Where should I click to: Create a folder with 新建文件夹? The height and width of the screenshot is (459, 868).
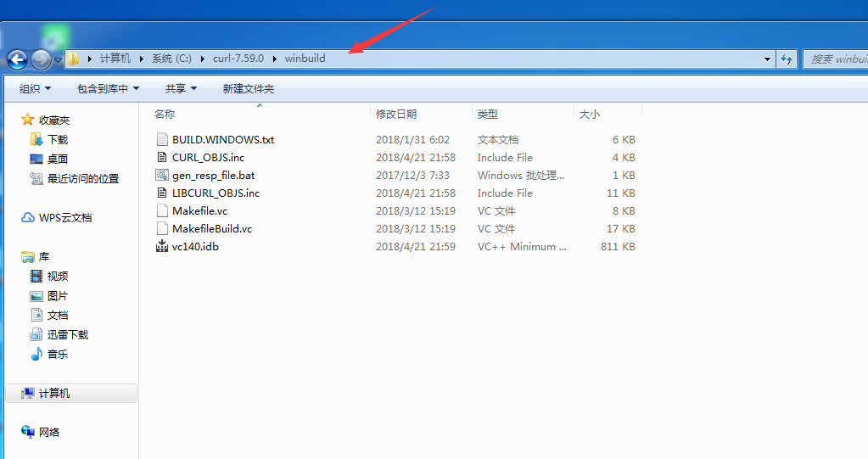point(248,88)
